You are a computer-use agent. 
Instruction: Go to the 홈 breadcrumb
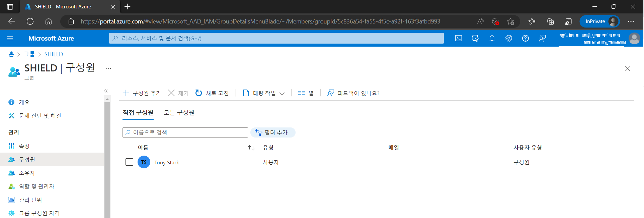pos(11,54)
